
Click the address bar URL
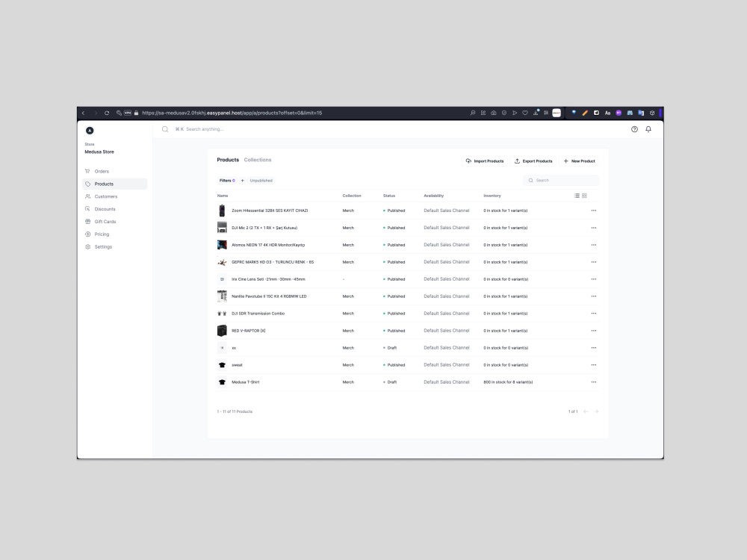click(232, 113)
